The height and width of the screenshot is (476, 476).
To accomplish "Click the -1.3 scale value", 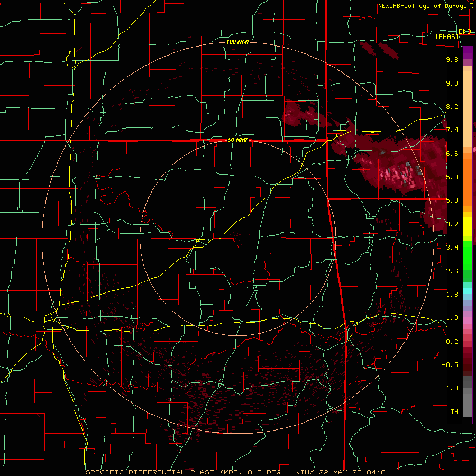I will pyautogui.click(x=450, y=388).
